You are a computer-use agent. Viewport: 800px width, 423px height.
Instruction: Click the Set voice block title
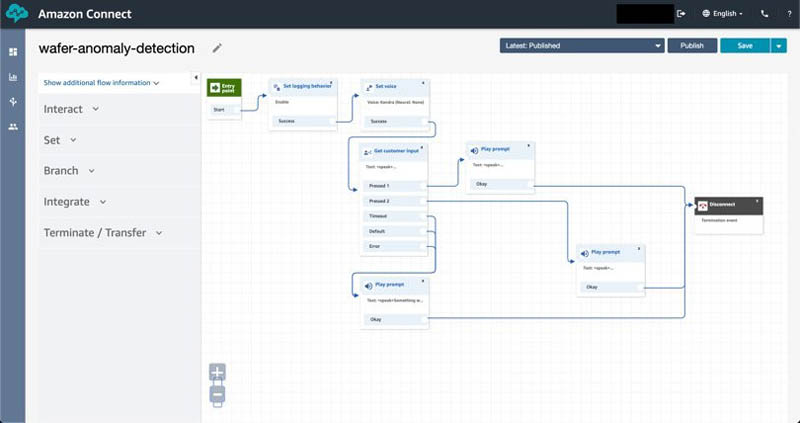(386, 87)
